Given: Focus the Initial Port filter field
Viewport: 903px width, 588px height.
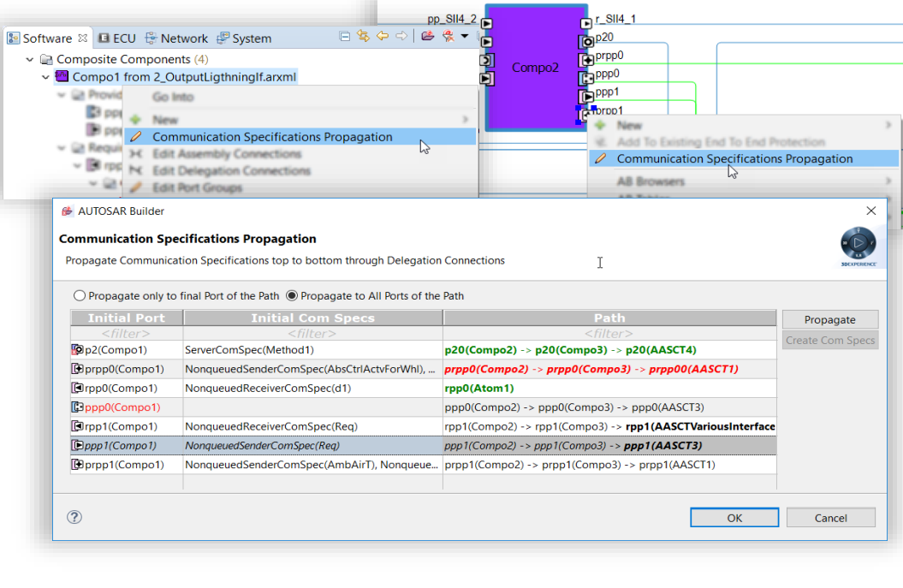Looking at the screenshot, I should pos(127,334).
